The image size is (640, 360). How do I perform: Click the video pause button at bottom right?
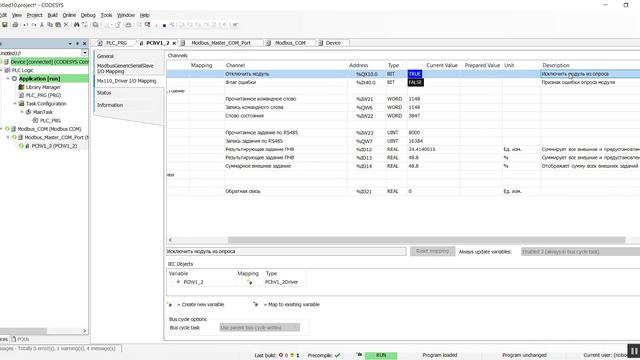pyautogui.click(x=633, y=351)
